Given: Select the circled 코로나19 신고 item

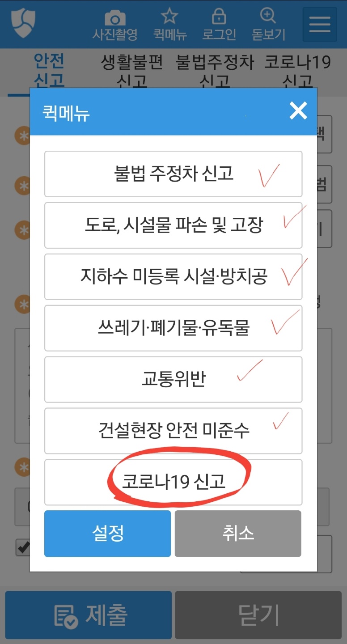Looking at the screenshot, I should coord(173,483).
